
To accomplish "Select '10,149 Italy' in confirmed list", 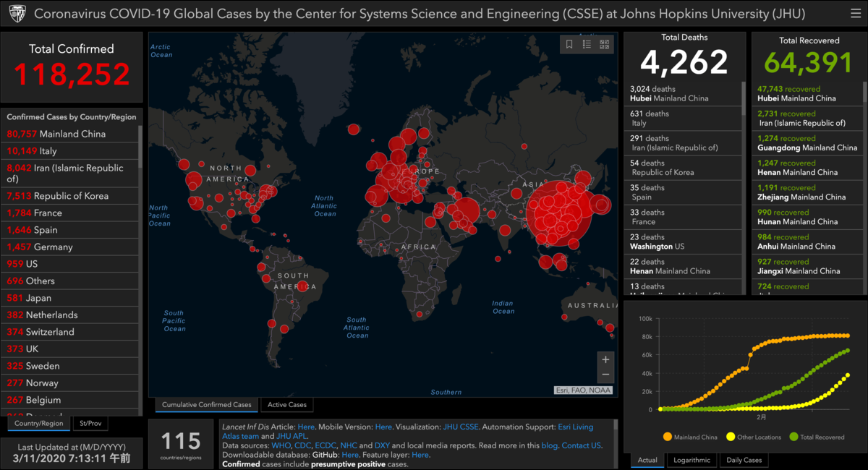I will (x=71, y=151).
